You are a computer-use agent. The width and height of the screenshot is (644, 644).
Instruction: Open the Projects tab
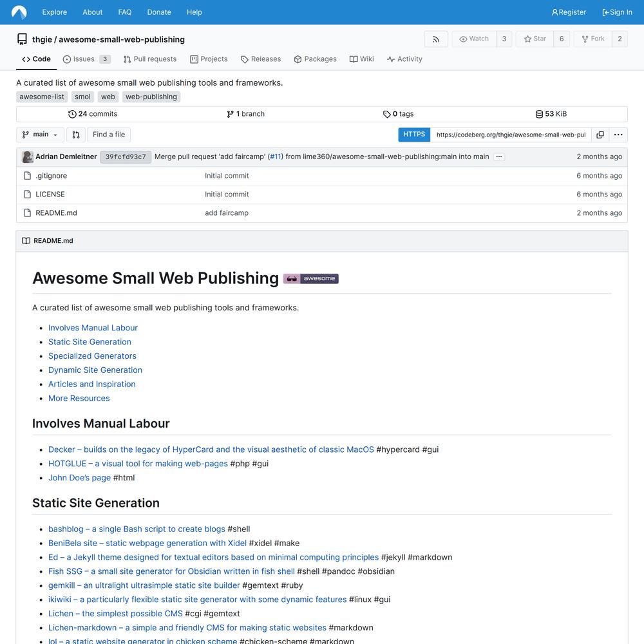(x=209, y=59)
